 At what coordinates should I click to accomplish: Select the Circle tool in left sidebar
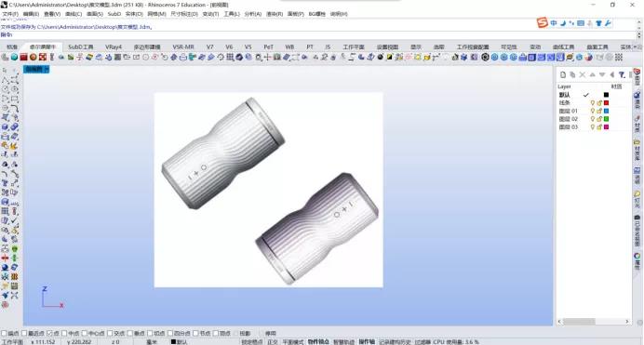[5, 89]
